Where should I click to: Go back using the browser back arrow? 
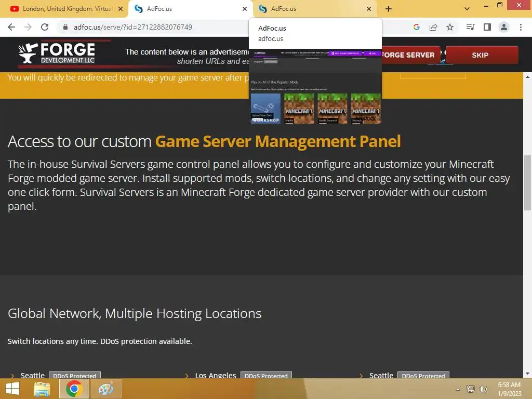pyautogui.click(x=11, y=27)
